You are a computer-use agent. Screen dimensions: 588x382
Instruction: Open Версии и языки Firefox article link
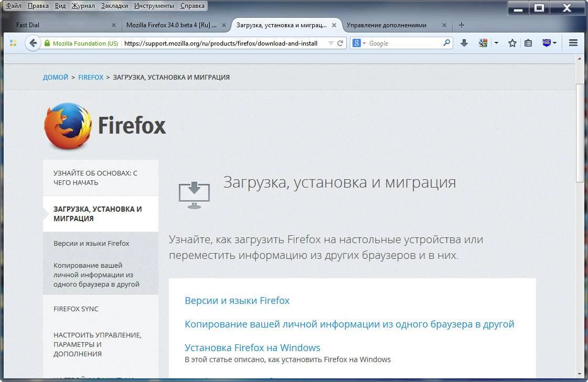tap(237, 300)
